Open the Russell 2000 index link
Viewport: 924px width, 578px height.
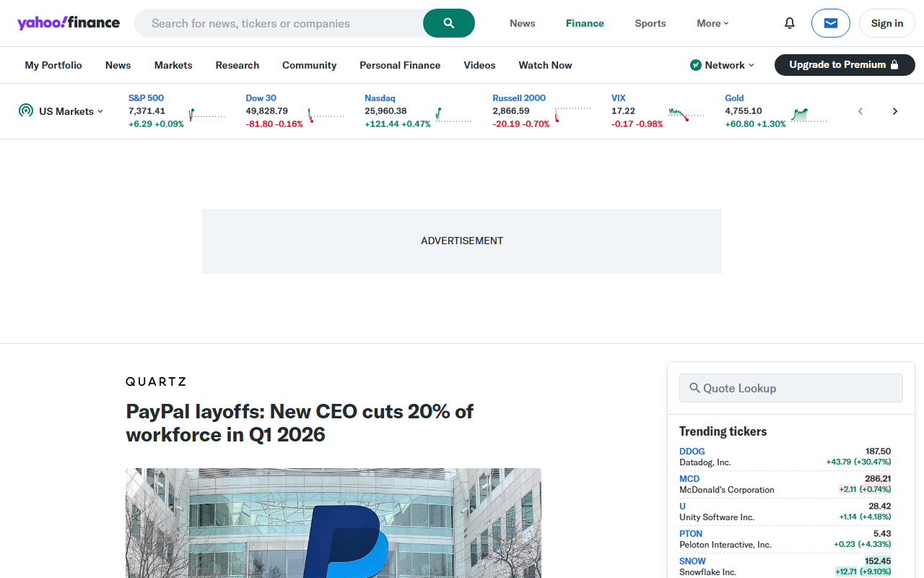(x=519, y=98)
